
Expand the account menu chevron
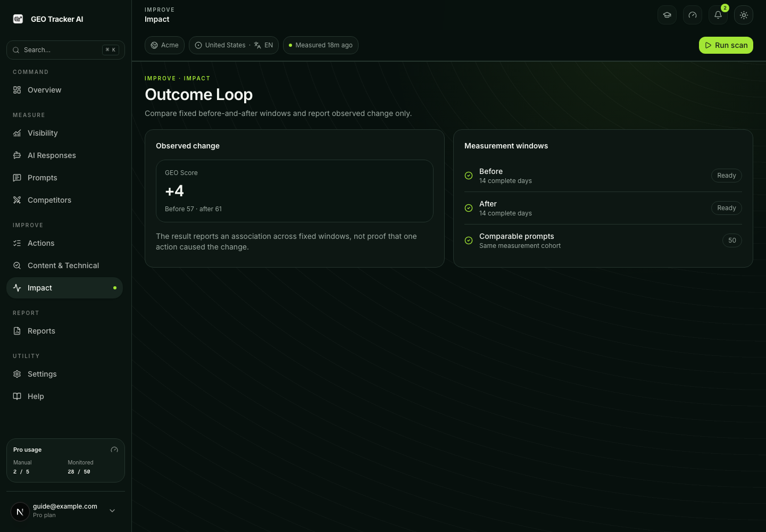(x=112, y=511)
